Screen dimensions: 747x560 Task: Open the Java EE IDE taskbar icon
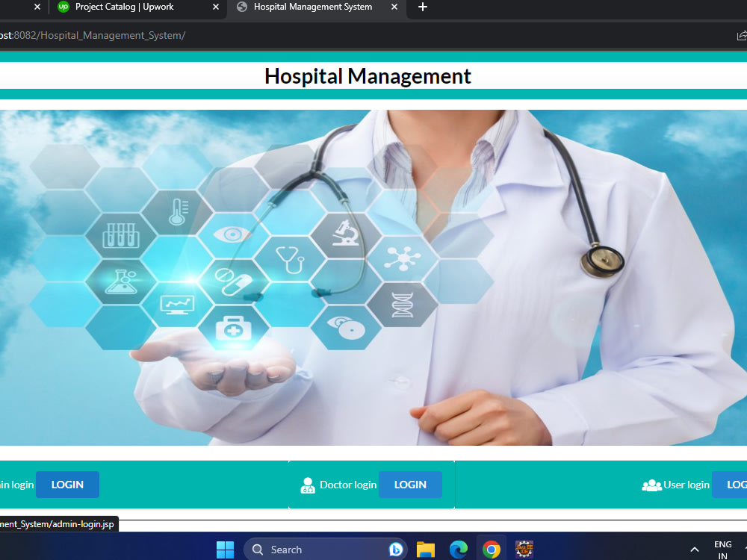pyautogui.click(x=524, y=550)
